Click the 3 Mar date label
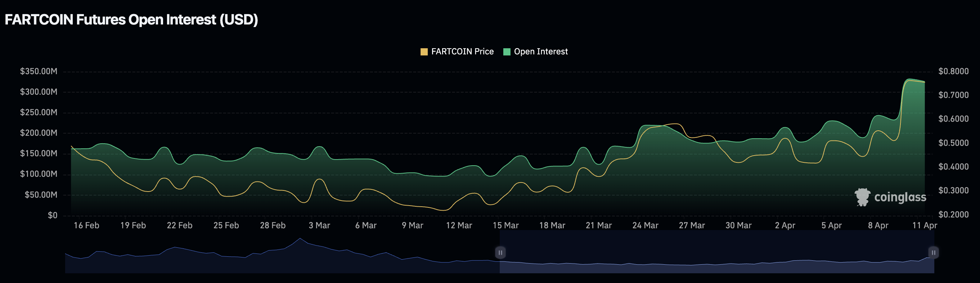This screenshot has height=283, width=980. click(x=319, y=225)
